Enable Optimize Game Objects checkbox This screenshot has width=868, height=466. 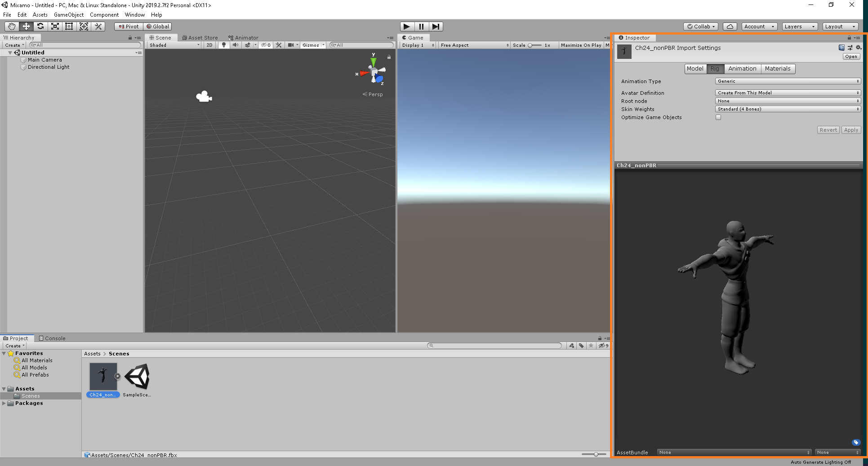(718, 117)
